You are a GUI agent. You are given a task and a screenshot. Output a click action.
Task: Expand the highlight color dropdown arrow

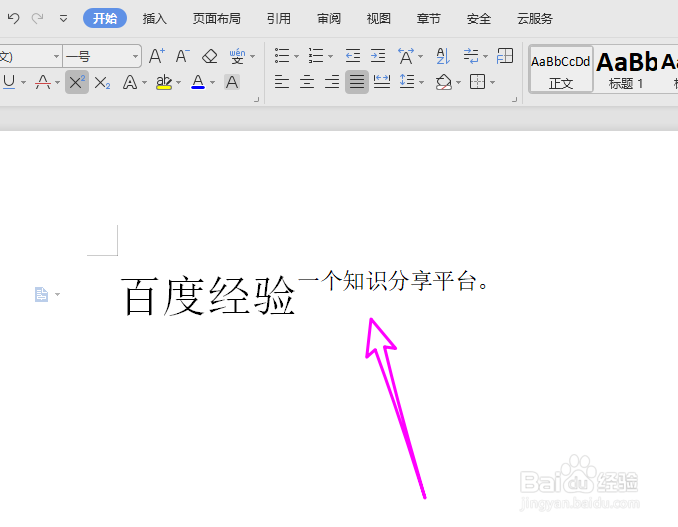point(179,82)
